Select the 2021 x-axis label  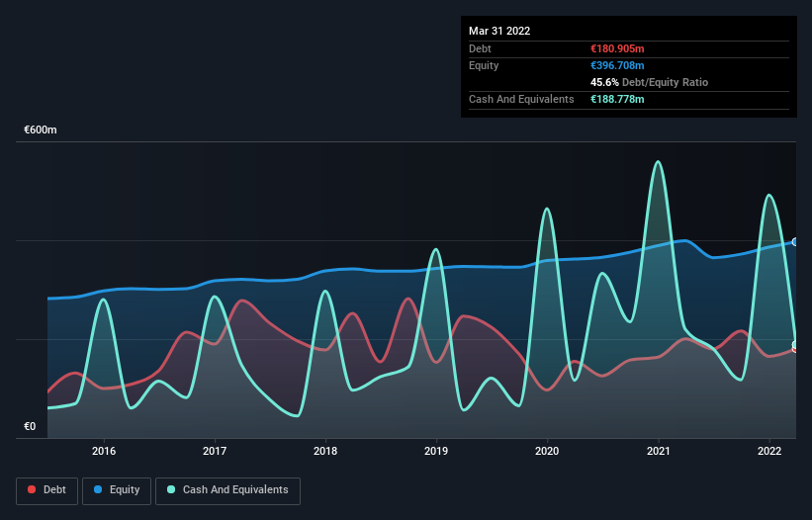pos(658,451)
